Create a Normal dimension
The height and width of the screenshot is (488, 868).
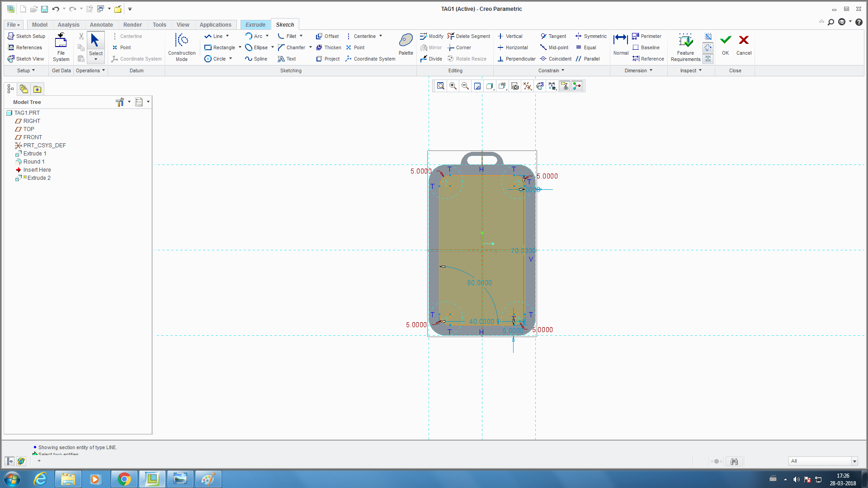(x=621, y=44)
